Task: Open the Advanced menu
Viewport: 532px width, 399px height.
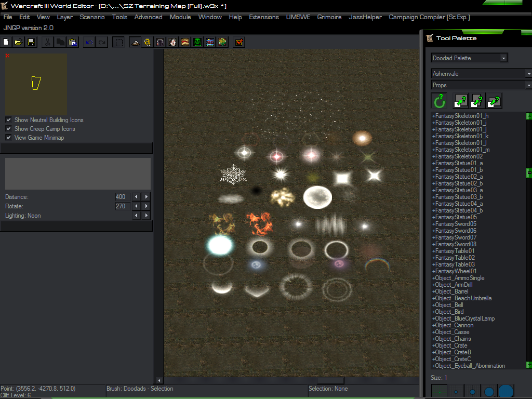Action: coord(148,17)
